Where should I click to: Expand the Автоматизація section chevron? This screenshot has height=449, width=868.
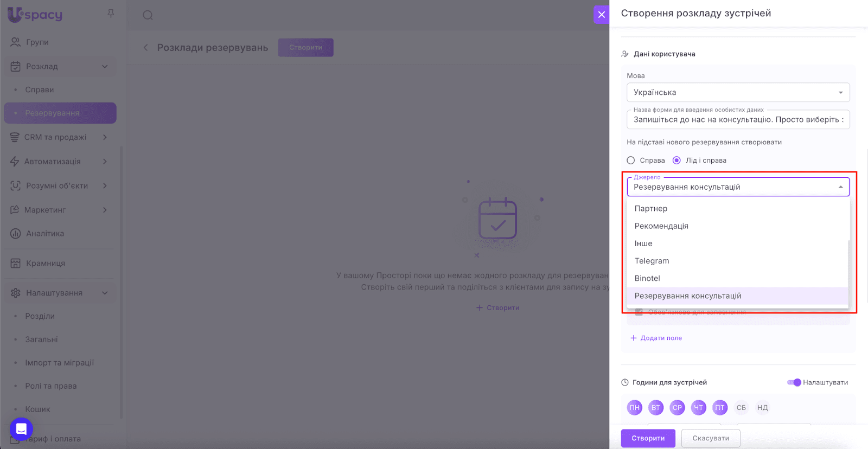pos(105,162)
